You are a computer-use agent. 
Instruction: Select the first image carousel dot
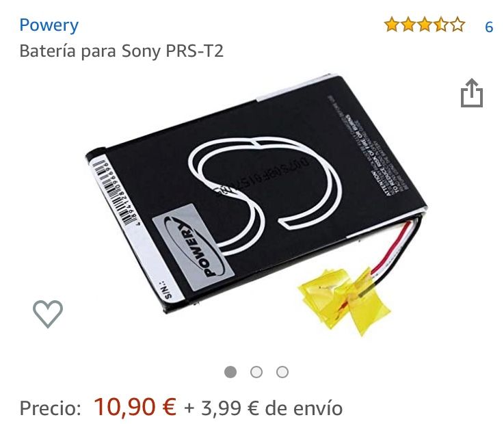[x=230, y=372]
